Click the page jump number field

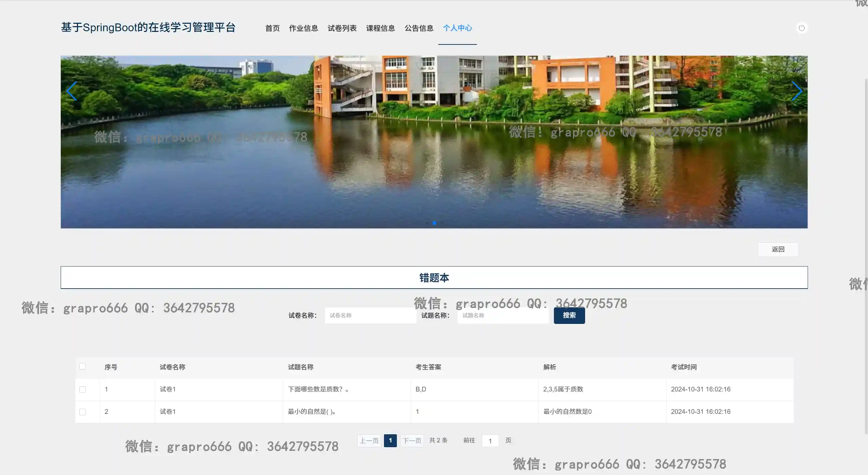[490, 441]
